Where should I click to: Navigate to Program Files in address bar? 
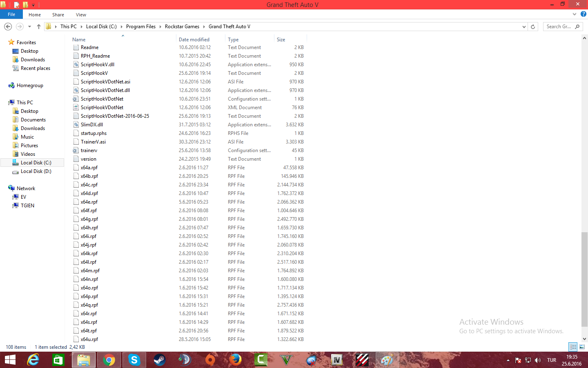141,27
